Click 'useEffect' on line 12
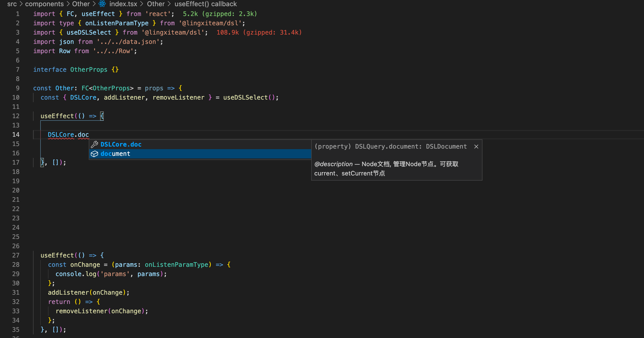This screenshot has width=644, height=338. [x=57, y=116]
